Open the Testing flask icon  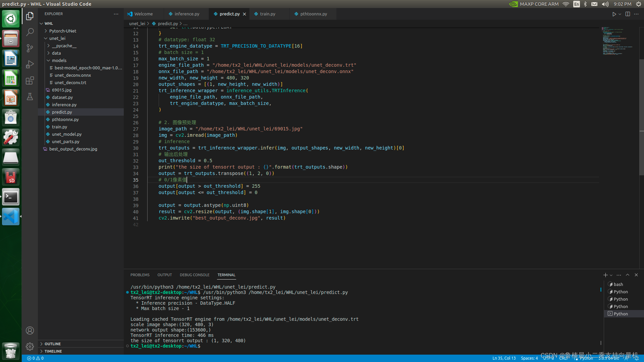click(x=30, y=97)
